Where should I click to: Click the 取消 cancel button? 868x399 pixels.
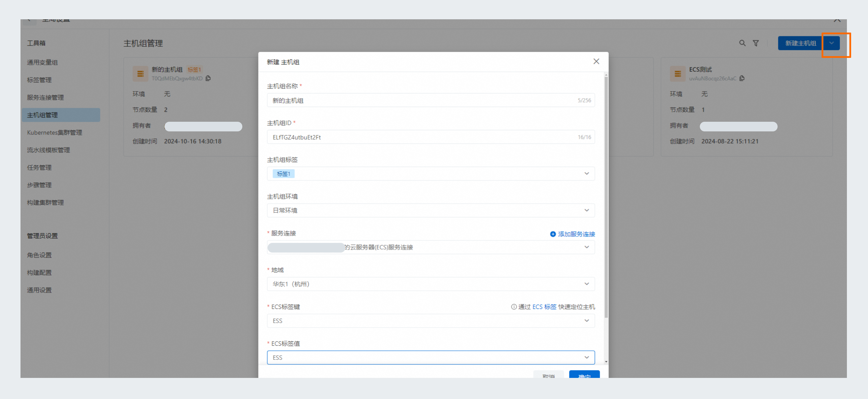[x=548, y=374]
